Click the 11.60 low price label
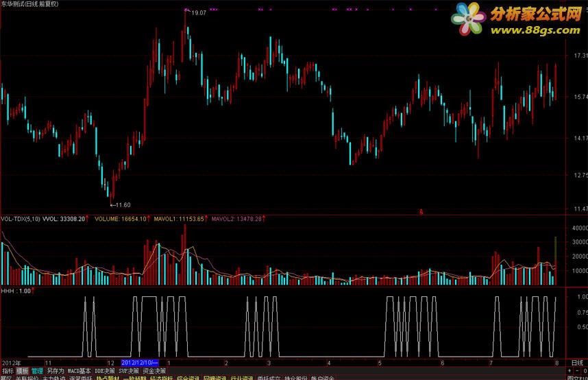 click(x=123, y=205)
